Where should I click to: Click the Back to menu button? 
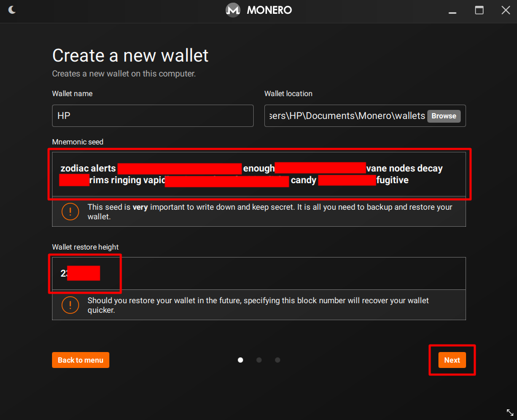81,360
